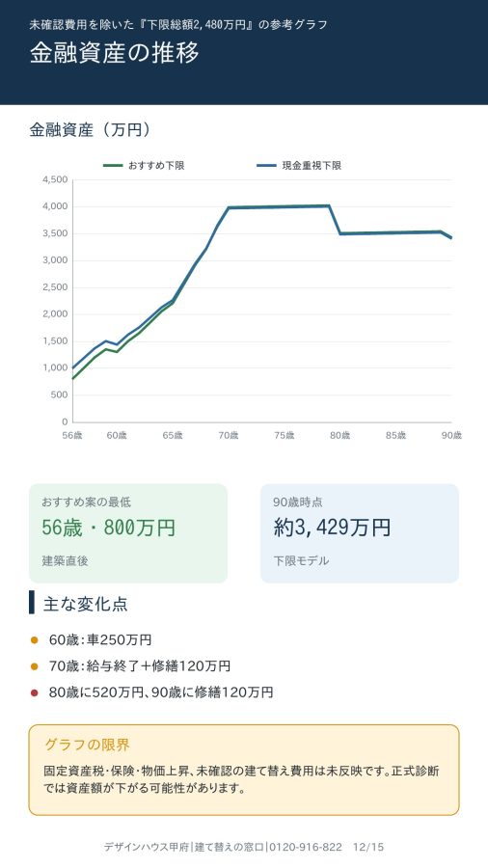Image resolution: width=488 pixels, height=868 pixels.
Task: Click the blue 現金重視下限 legend line swatch
Action: 267,166
